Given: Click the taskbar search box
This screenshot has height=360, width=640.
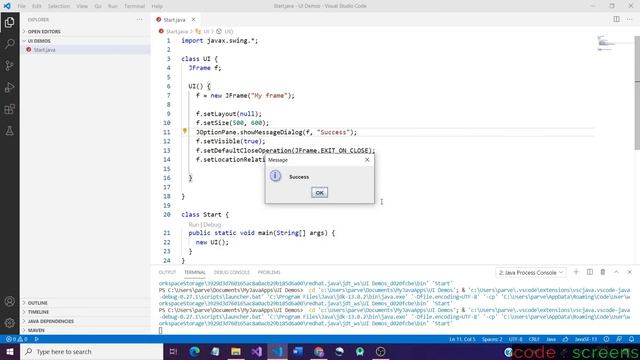Looking at the screenshot, I should [91, 351].
